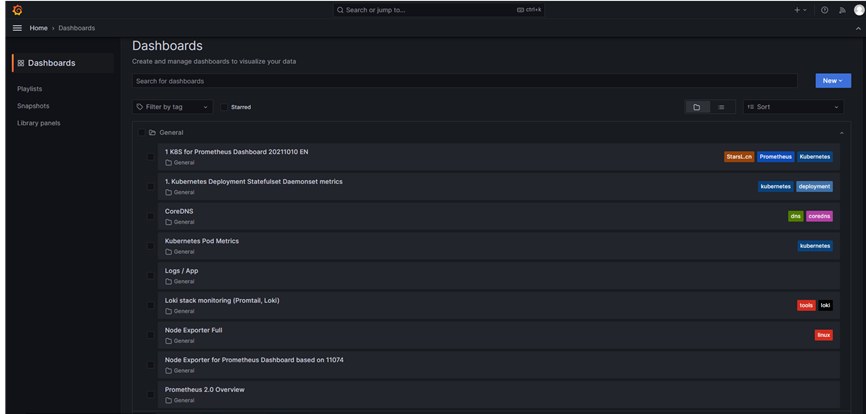Check the Kubernetes Deployment Statefulset row checkbox
The image size is (866, 414).
[x=150, y=187]
